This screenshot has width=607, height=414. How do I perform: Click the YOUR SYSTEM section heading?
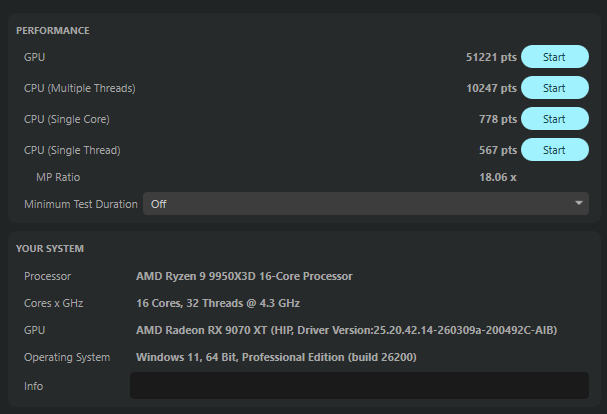coord(50,249)
